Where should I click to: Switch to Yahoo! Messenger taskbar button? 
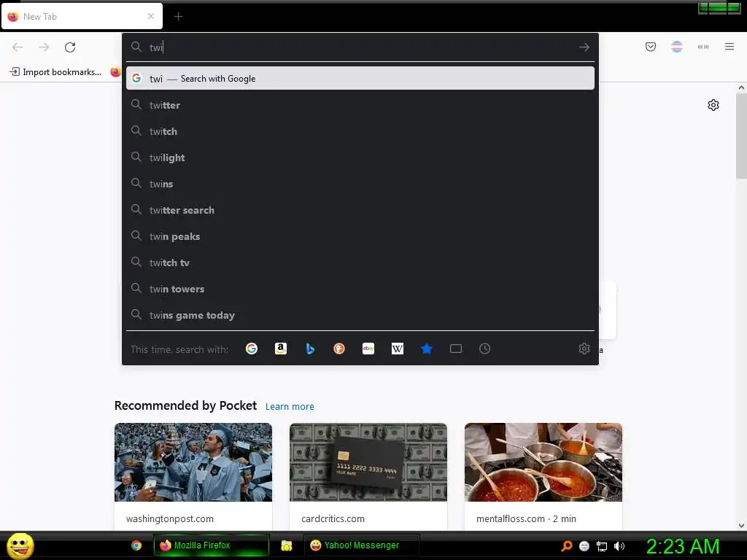pyautogui.click(x=362, y=545)
